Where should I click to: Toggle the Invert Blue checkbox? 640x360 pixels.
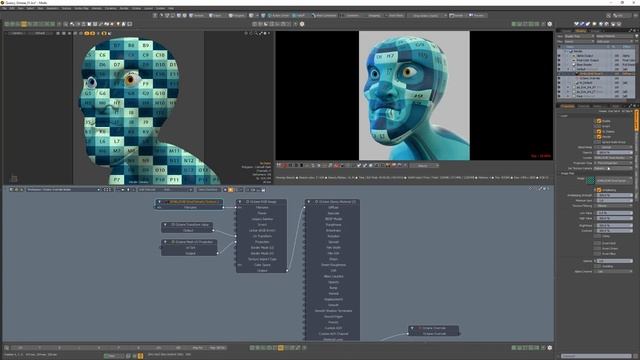[x=598, y=254]
